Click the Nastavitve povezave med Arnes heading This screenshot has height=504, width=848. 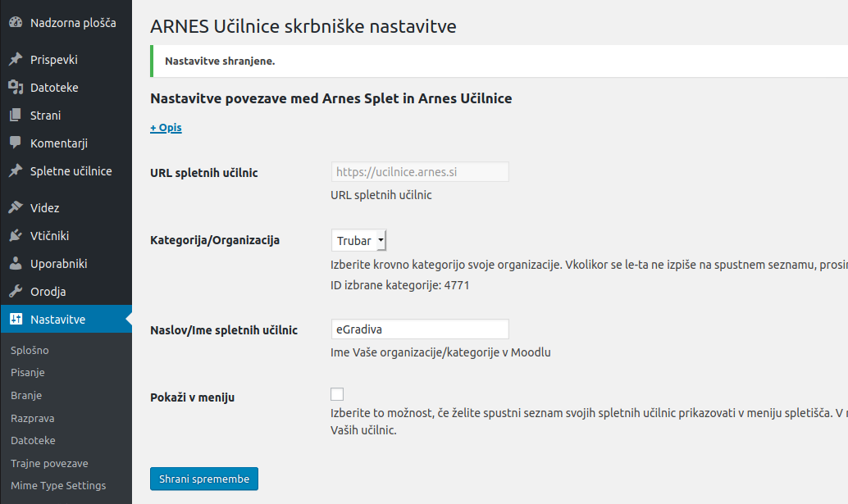point(331,98)
